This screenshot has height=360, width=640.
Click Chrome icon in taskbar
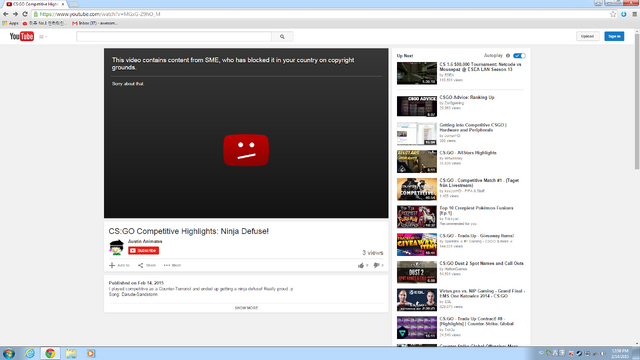point(50,353)
